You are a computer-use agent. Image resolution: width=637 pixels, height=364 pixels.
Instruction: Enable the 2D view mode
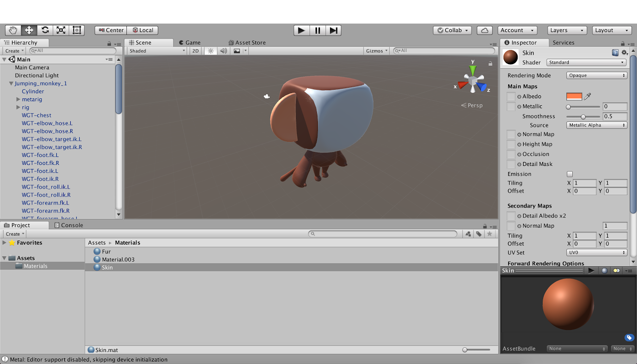195,51
